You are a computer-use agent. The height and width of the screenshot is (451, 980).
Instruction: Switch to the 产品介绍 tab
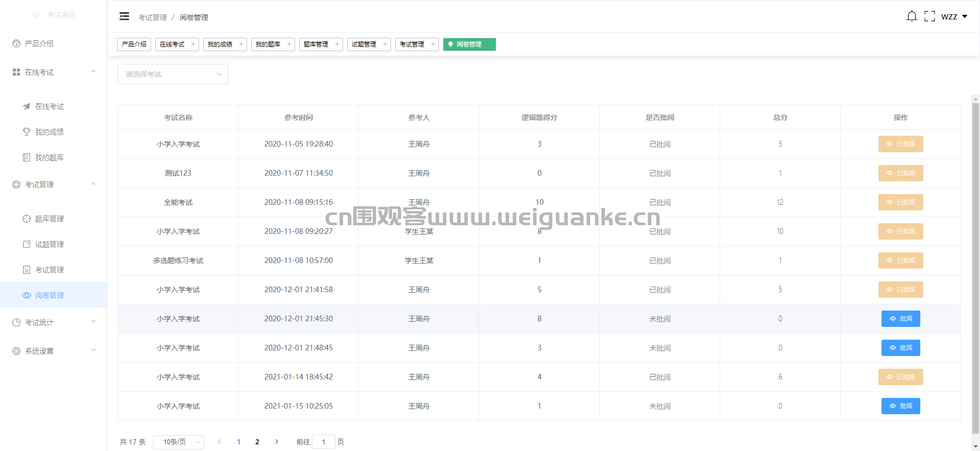pyautogui.click(x=134, y=44)
